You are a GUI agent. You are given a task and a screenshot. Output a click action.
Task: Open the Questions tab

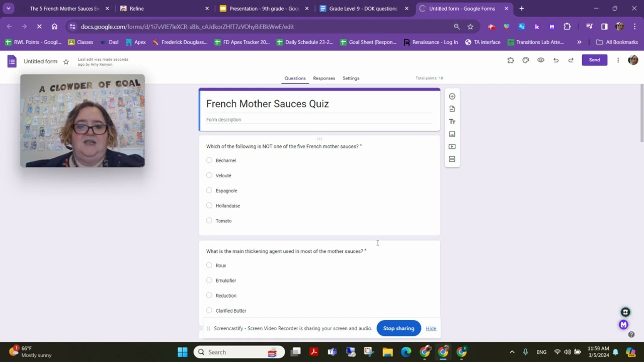pos(295,78)
